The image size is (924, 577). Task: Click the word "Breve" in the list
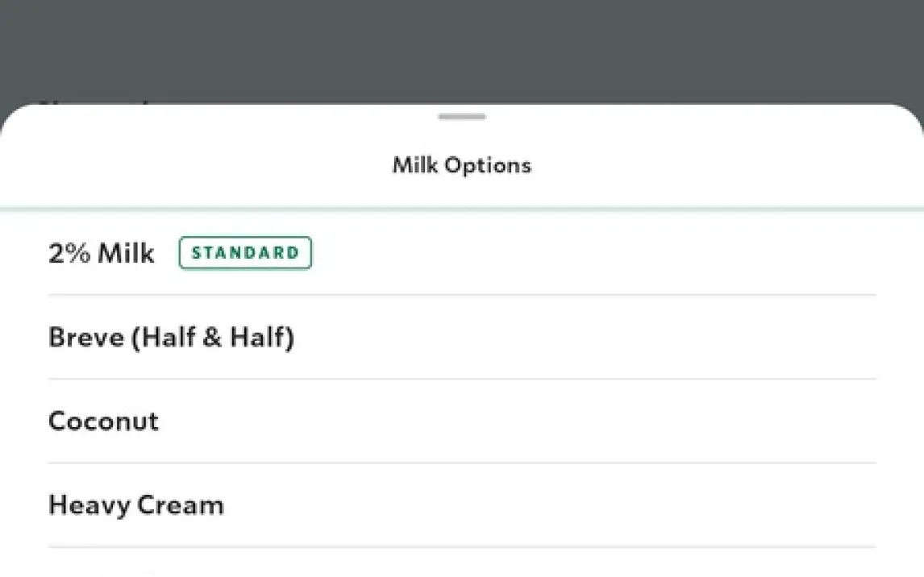coord(85,337)
